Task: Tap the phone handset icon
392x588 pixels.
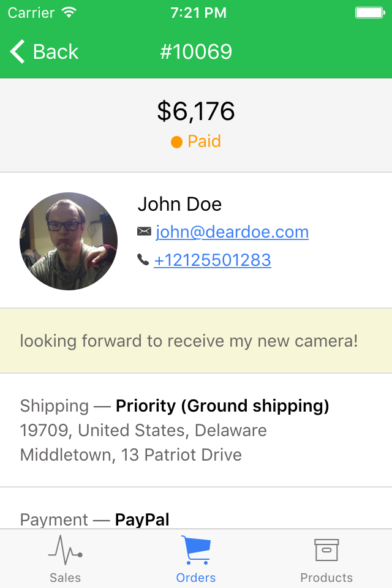Action: tap(143, 260)
